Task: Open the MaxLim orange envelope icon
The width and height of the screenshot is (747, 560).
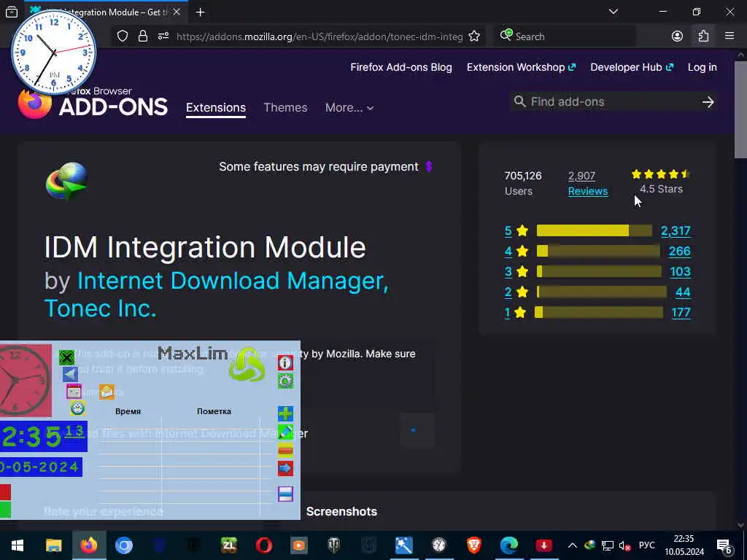Action: [107, 392]
